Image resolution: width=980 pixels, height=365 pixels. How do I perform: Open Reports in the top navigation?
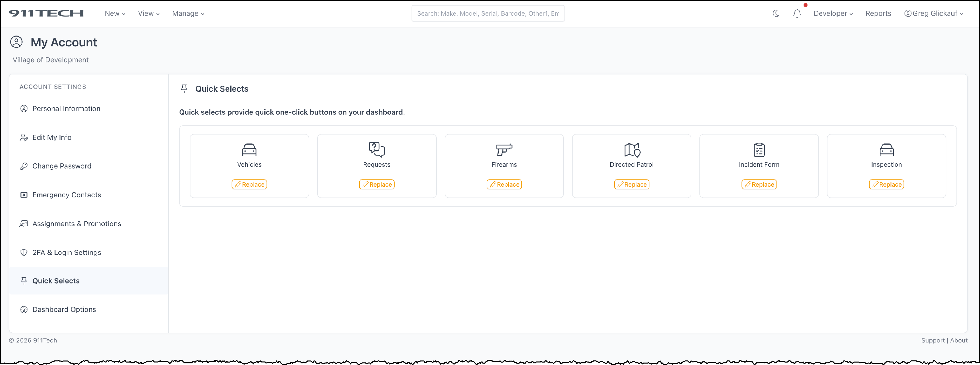coord(878,13)
